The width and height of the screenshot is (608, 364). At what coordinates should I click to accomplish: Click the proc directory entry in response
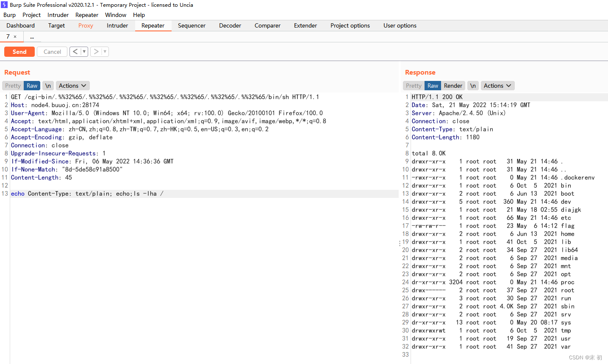coord(568,282)
